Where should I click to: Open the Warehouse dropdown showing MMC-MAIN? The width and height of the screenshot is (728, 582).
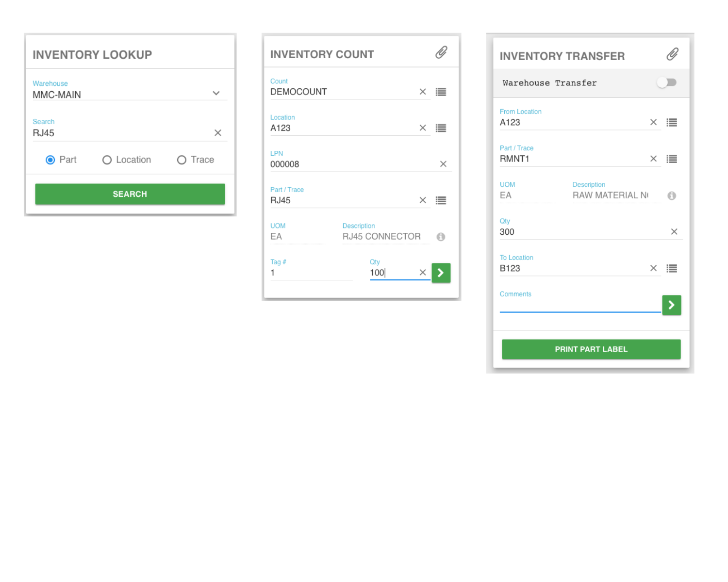[216, 93]
